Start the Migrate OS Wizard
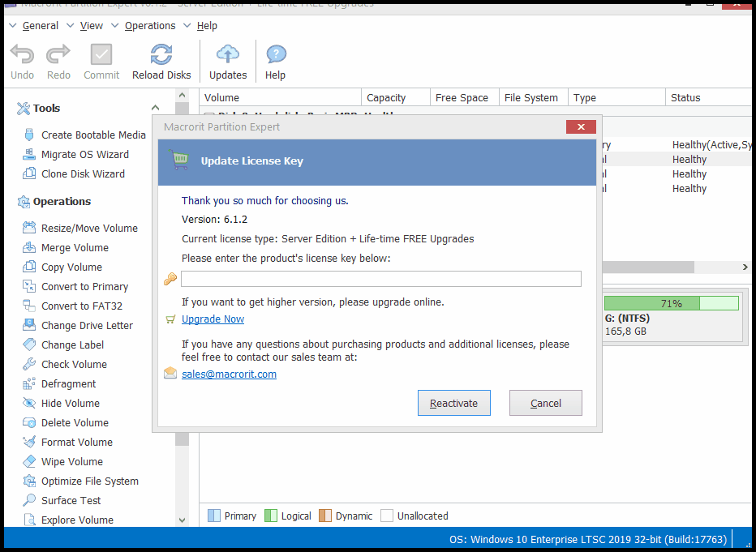 tap(76, 154)
